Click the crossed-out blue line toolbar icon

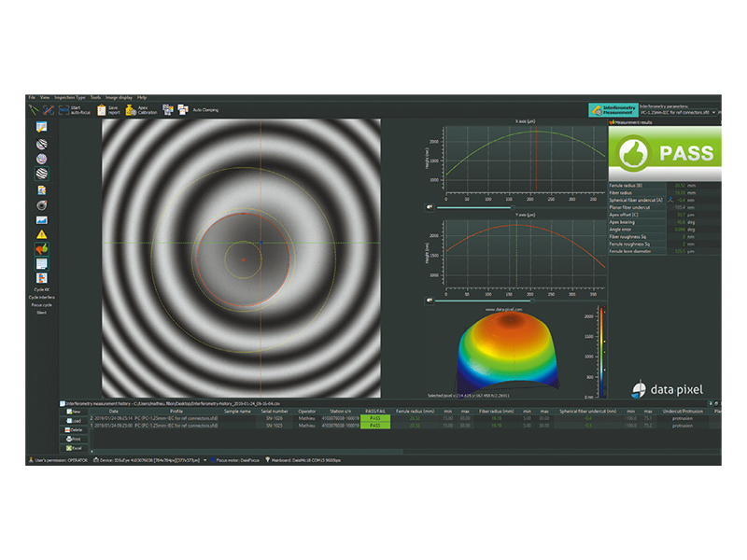click(49, 110)
